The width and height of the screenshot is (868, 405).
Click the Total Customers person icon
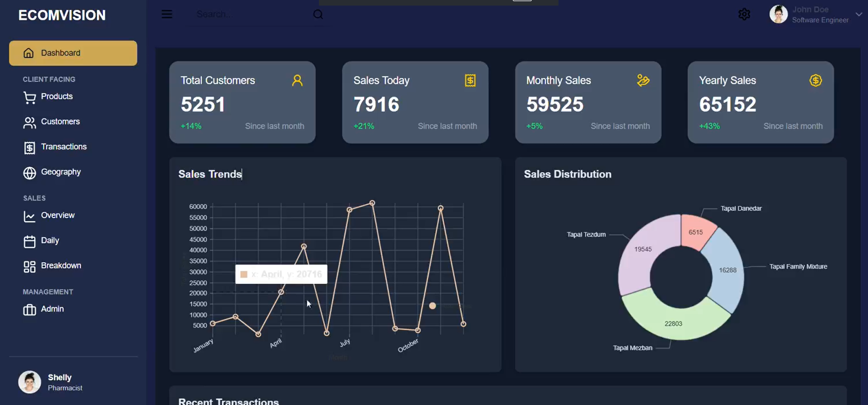point(297,80)
